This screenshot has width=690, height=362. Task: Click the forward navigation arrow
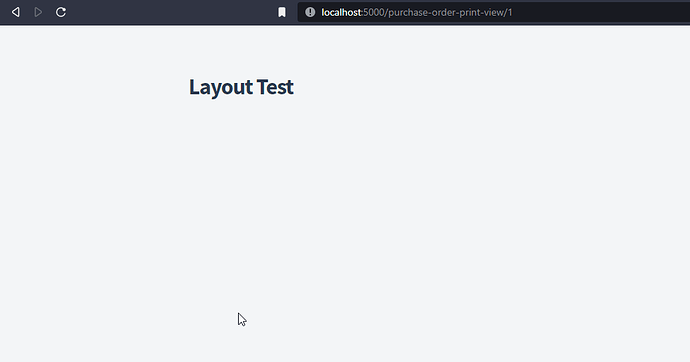click(38, 12)
